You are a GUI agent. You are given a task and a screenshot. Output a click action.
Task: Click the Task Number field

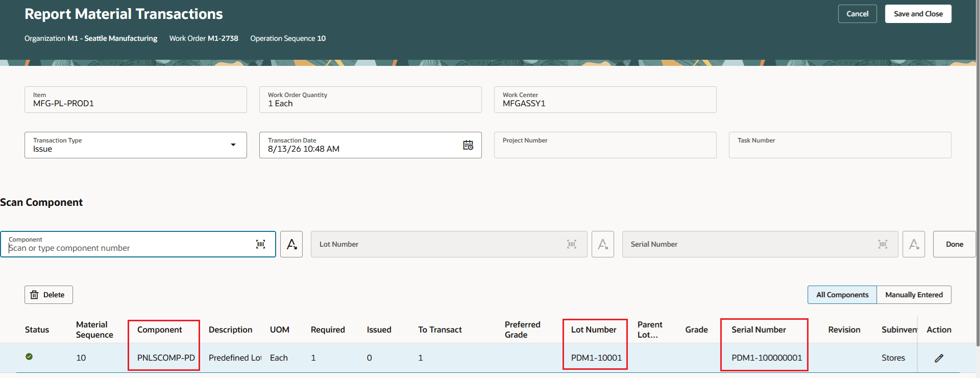click(x=840, y=145)
